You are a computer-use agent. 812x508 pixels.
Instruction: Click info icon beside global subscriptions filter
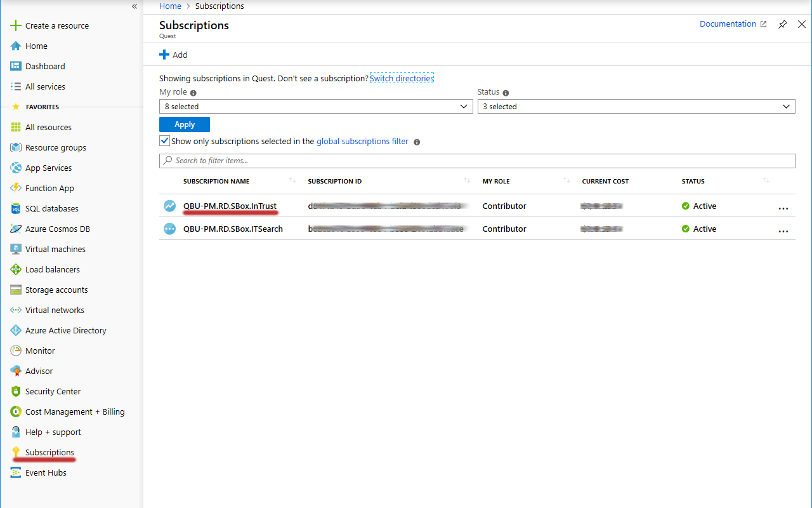pyautogui.click(x=417, y=142)
